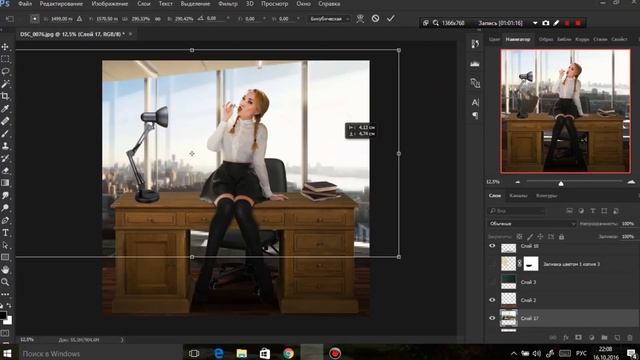This screenshot has height=360, width=640.
Task: Select the Clone Stamp tool
Action: coord(5,146)
